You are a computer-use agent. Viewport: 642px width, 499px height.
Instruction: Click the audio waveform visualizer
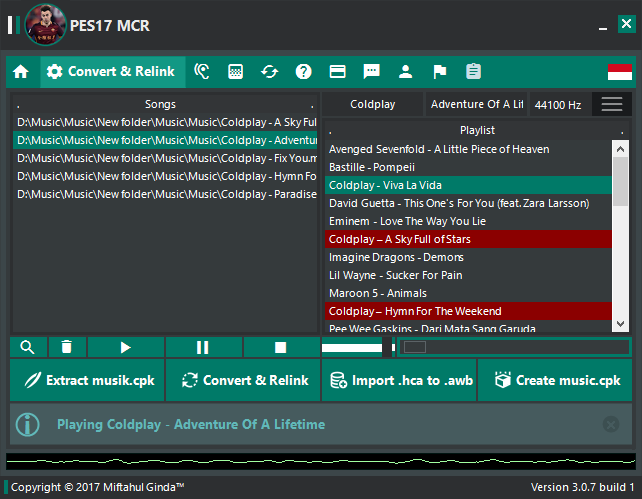pos(321,462)
